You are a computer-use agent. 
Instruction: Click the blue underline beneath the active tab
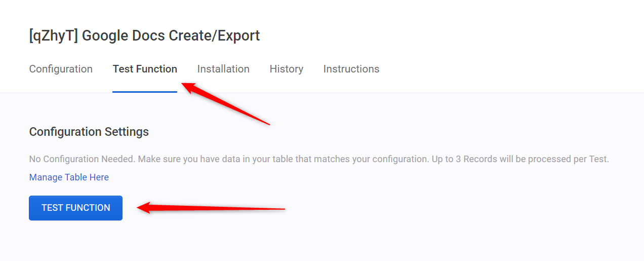(x=145, y=92)
